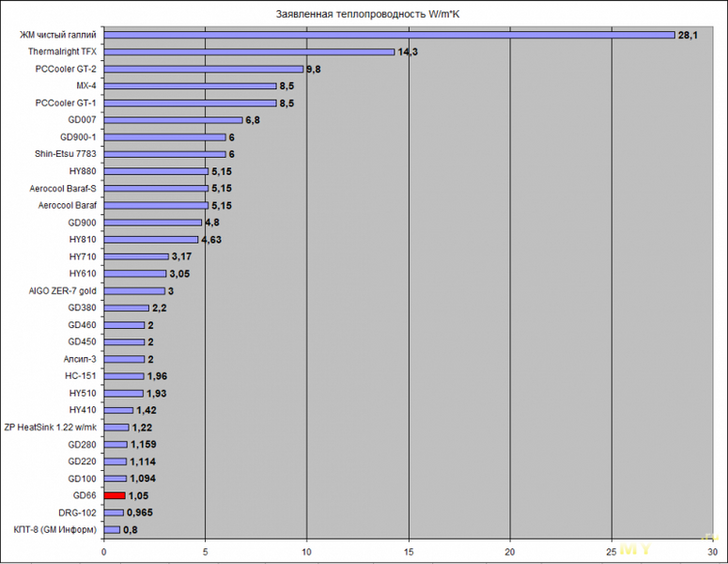Select the 'ЖМ чистый галлий' row label
Screen dimensions: 728x564
58,35
